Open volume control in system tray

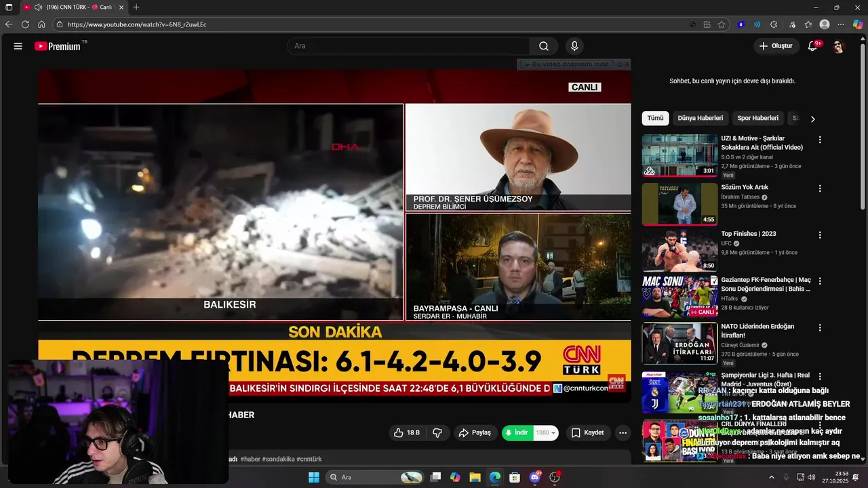pos(812,477)
